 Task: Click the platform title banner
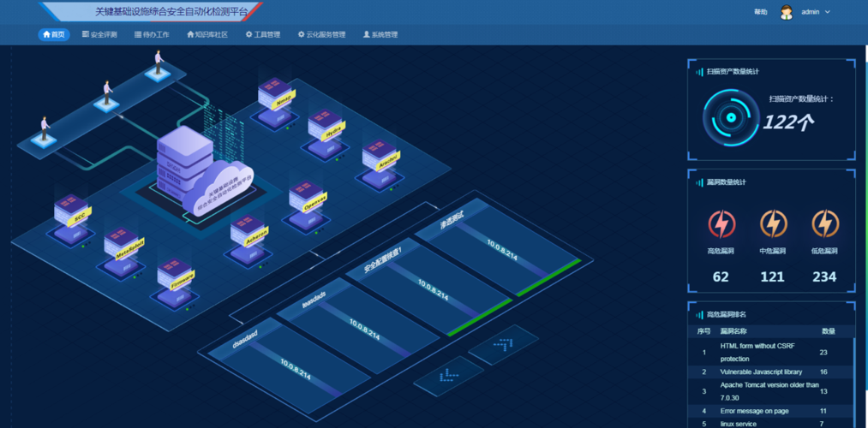point(151,11)
